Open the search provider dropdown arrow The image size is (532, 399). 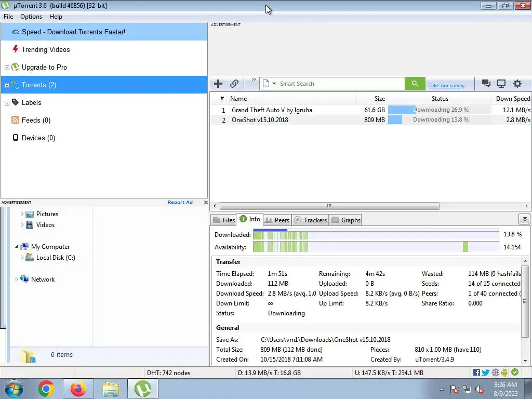(x=274, y=84)
